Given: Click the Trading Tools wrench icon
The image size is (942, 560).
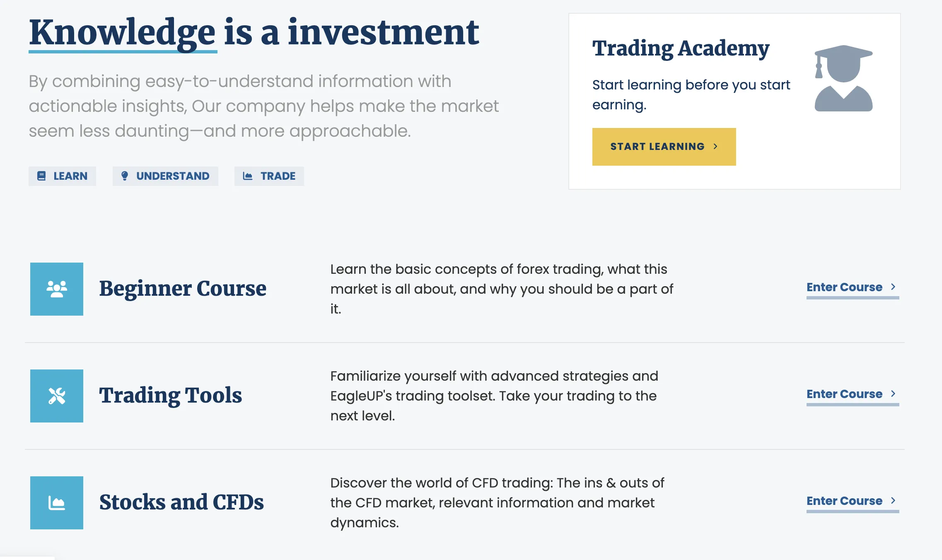Looking at the screenshot, I should click(x=57, y=396).
